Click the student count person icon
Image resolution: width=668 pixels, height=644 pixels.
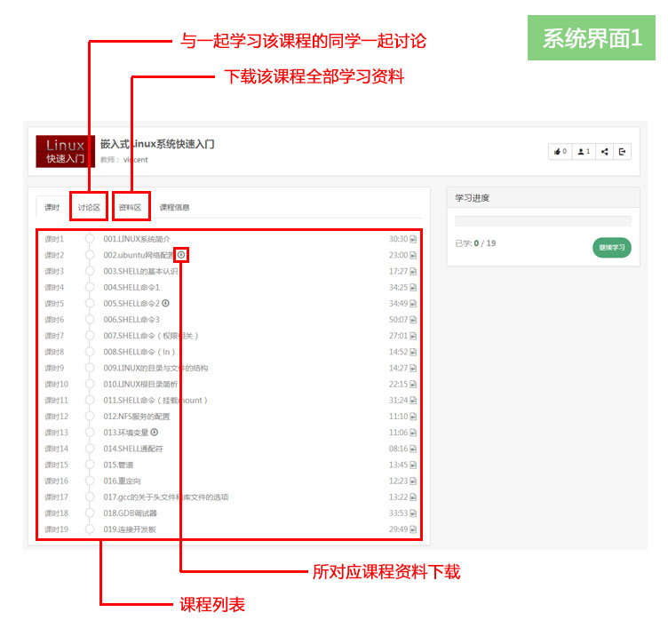coord(584,152)
